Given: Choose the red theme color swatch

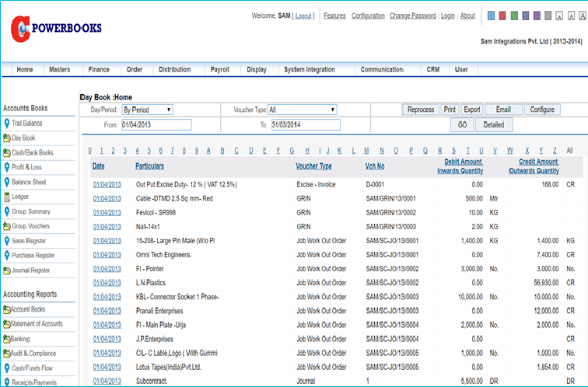Looking at the screenshot, I should (x=503, y=16).
